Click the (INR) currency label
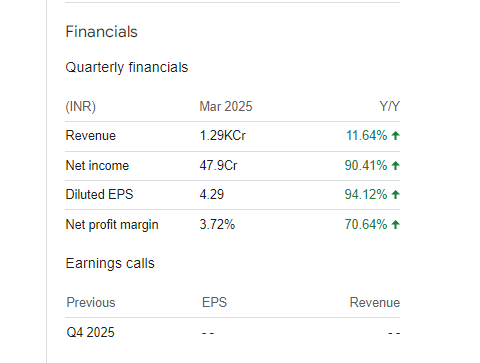480x363 pixels. point(81,107)
